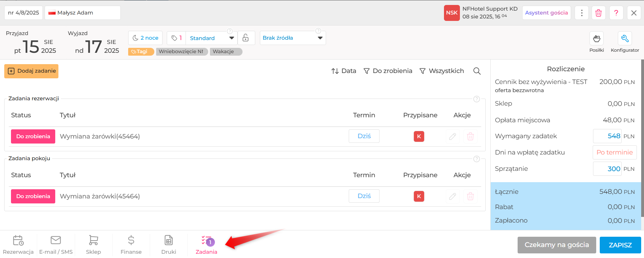
Task: Click the 2 noce nights button
Action: pos(145,38)
